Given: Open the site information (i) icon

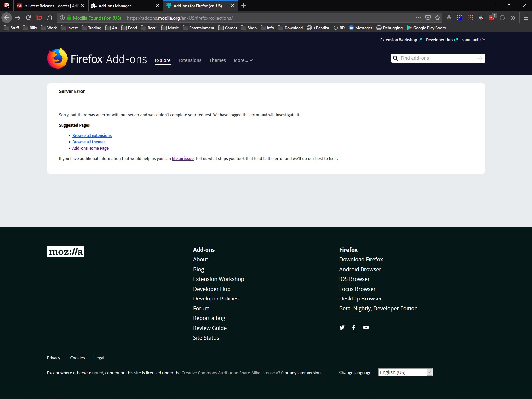Looking at the screenshot, I should (x=62, y=18).
